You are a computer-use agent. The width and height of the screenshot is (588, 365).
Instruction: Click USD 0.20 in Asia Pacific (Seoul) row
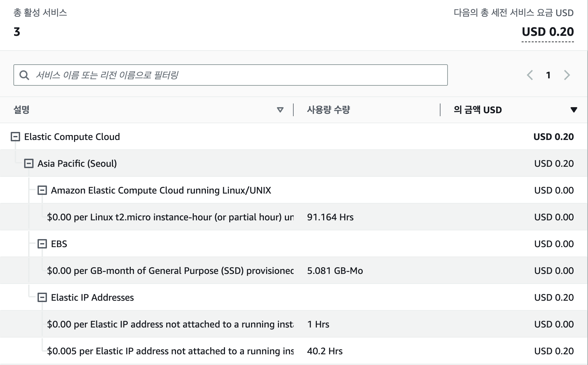(554, 163)
